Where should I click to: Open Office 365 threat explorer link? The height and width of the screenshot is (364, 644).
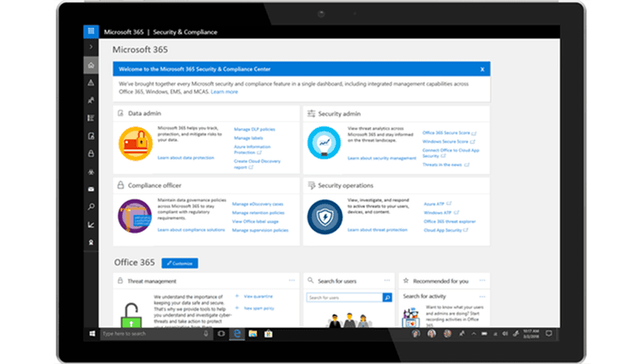(x=449, y=221)
